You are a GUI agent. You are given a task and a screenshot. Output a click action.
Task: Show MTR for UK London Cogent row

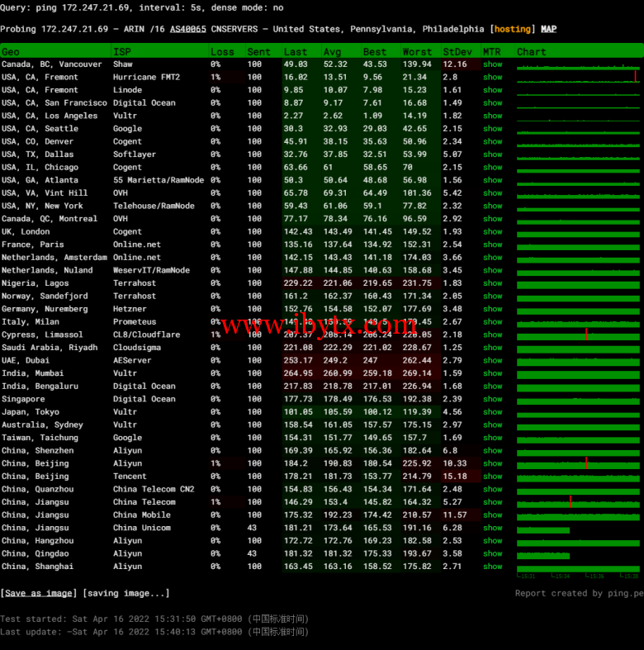tap(493, 232)
